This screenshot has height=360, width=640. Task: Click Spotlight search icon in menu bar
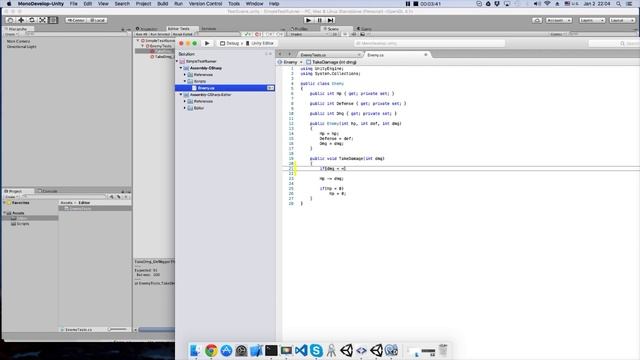[x=619, y=4]
